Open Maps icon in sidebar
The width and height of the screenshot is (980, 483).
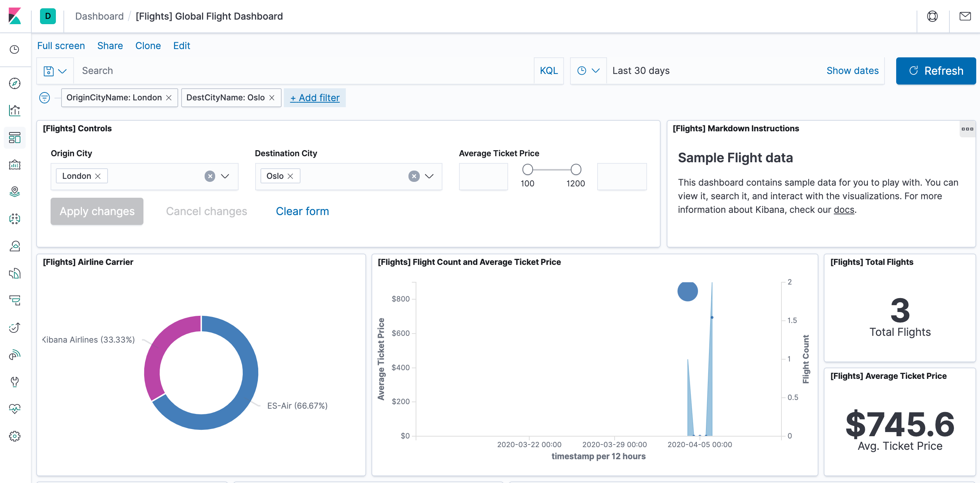[x=14, y=192]
